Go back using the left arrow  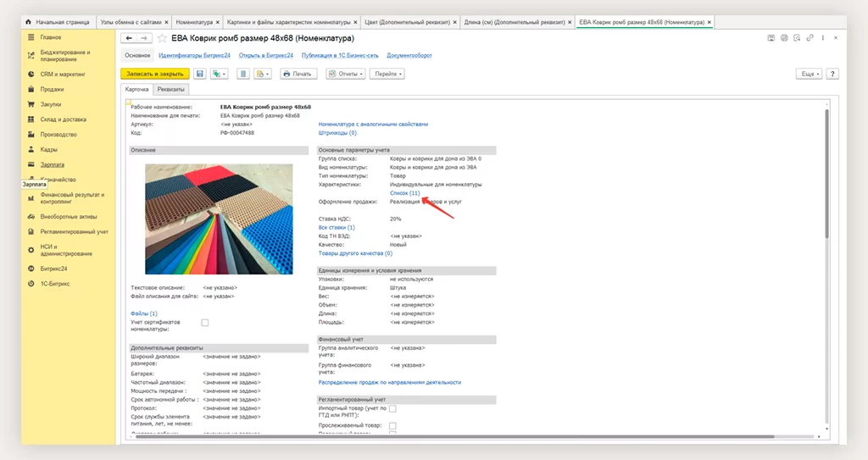tap(129, 38)
